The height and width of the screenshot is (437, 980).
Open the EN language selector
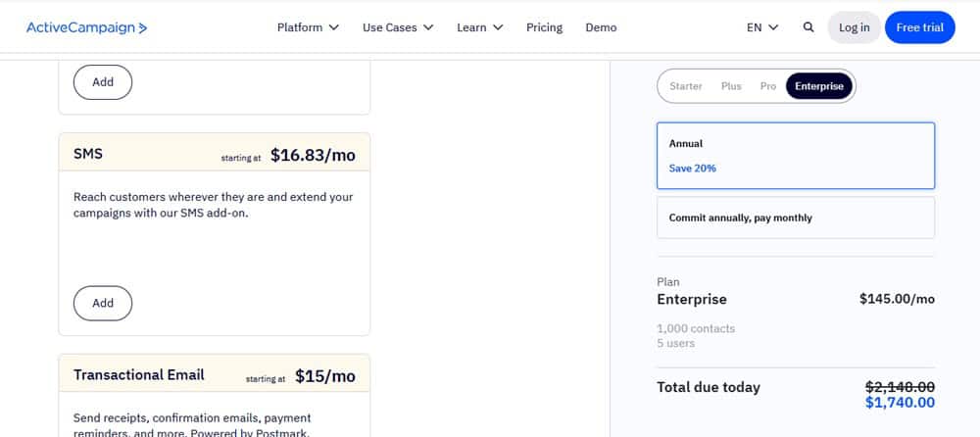762,27
